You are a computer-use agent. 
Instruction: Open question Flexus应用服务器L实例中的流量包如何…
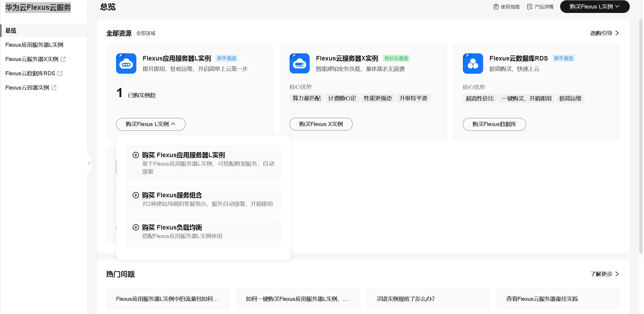[x=168, y=299]
